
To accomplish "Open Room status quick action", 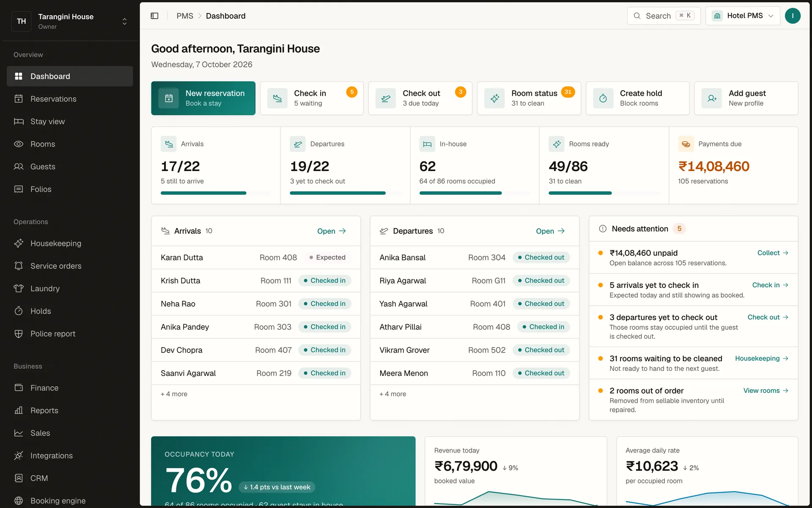I will [x=529, y=98].
